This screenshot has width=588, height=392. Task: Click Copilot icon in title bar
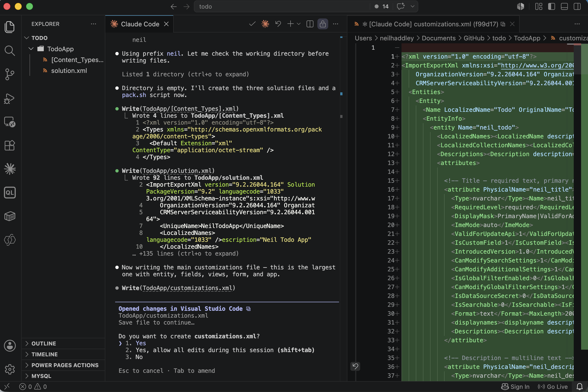click(520, 6)
